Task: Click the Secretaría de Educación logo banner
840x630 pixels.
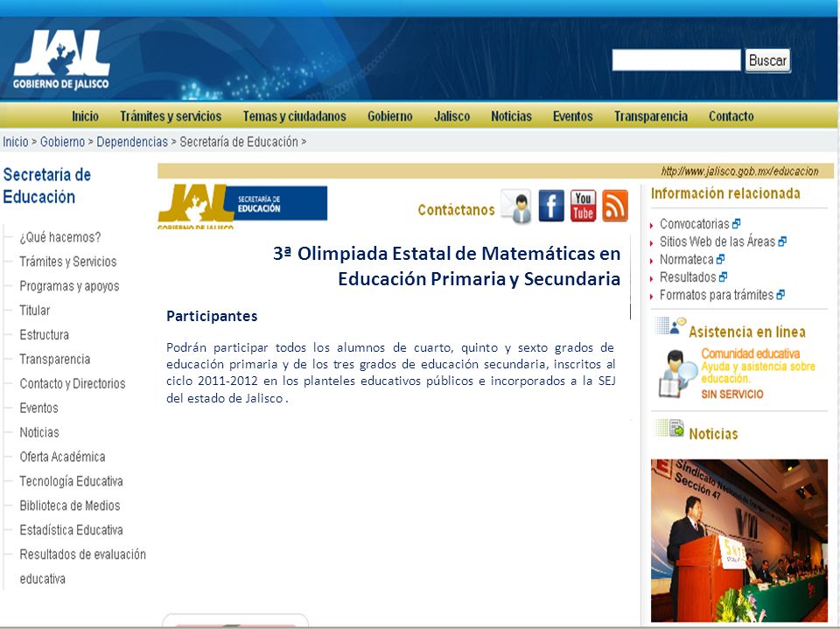Action: (242, 206)
